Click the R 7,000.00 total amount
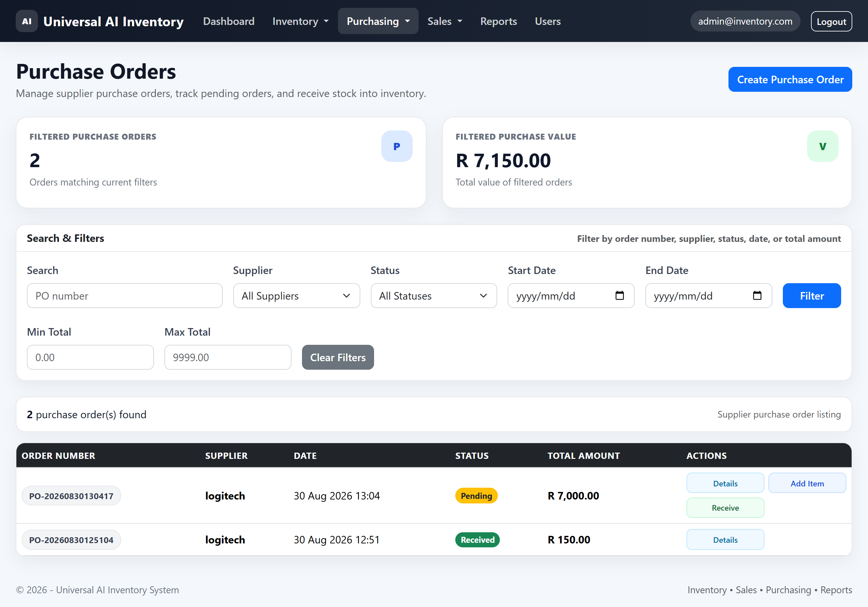 point(573,496)
